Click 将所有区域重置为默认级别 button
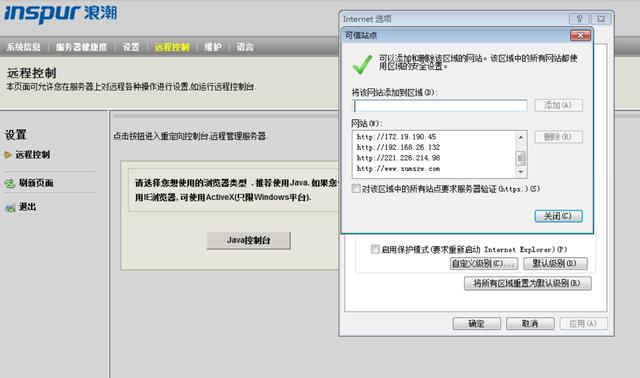Screen dimensions: 640x378 point(527,283)
